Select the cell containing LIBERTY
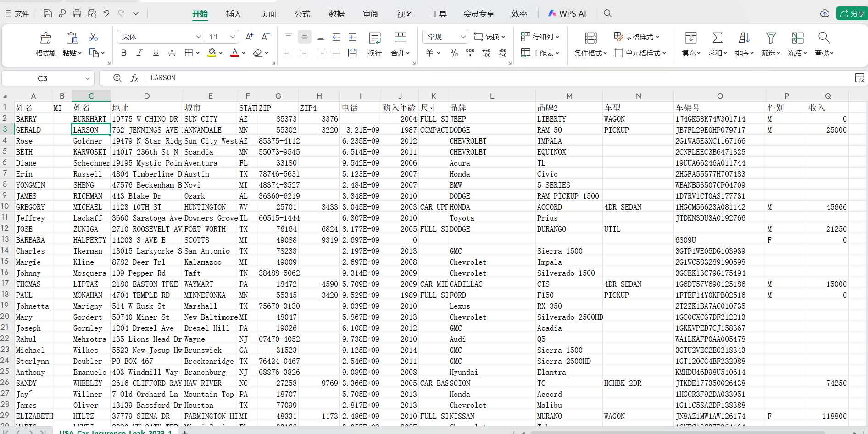This screenshot has height=434, width=868. point(569,119)
